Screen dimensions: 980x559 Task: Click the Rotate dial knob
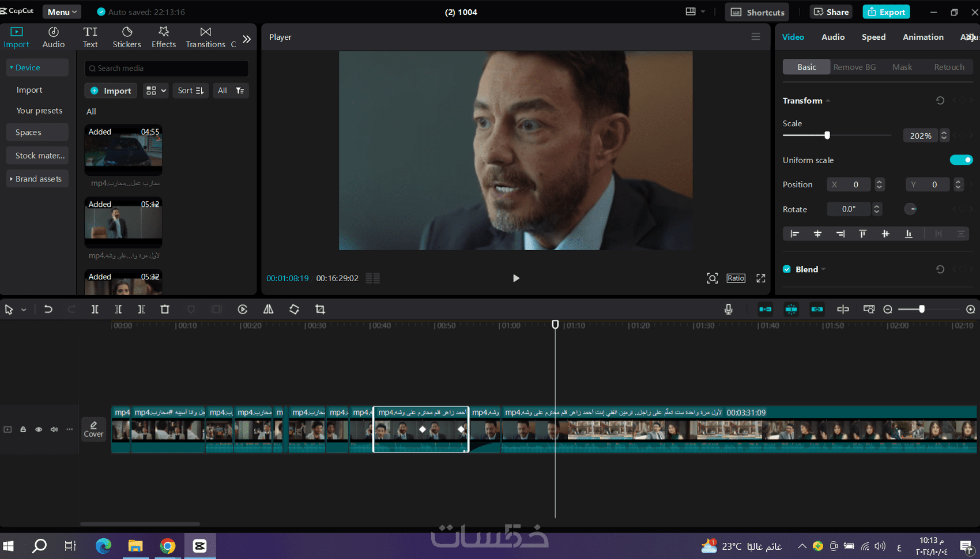point(911,209)
